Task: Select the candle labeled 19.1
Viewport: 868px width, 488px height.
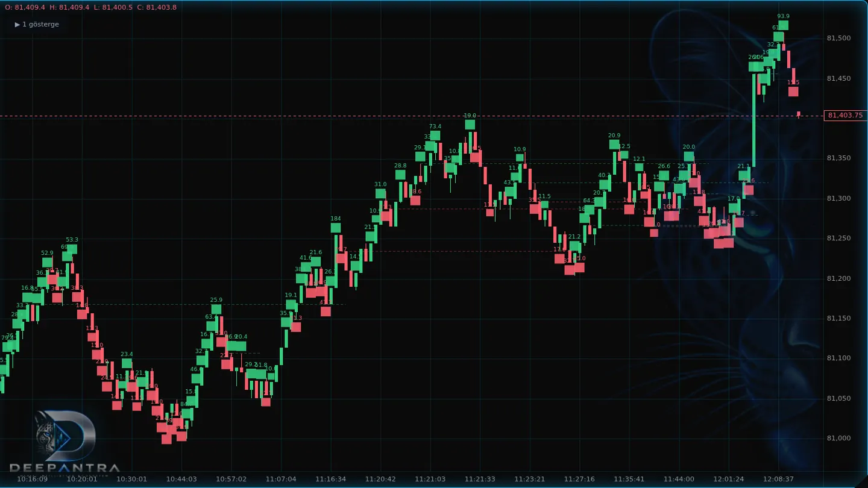Action: tap(291, 304)
